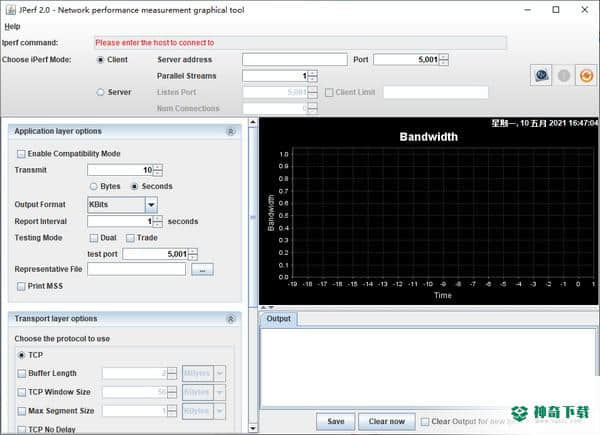Select the Output tab
This screenshot has height=435, width=600.
279,319
